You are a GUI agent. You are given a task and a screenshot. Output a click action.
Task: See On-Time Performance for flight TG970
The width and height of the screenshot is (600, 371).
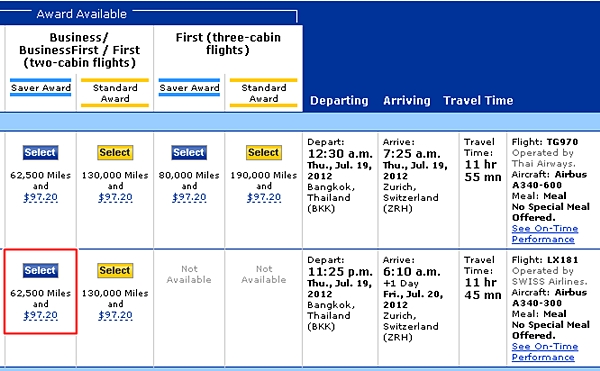[545, 234]
